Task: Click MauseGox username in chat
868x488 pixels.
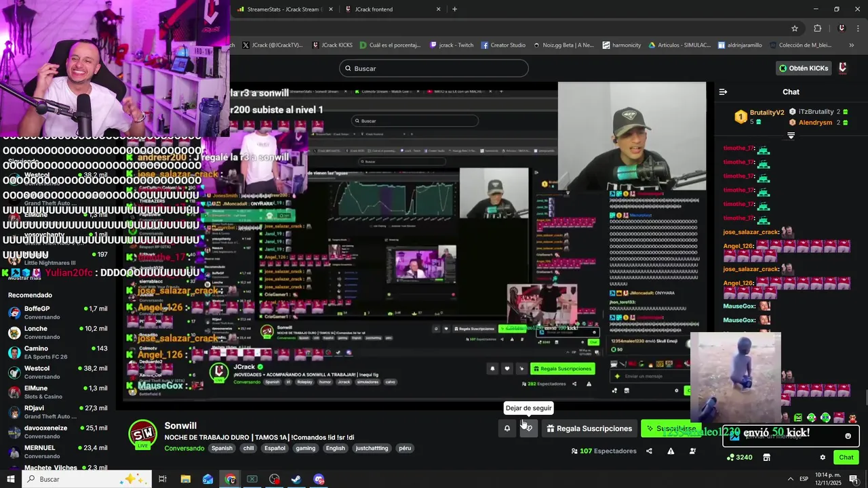Action: point(739,306)
